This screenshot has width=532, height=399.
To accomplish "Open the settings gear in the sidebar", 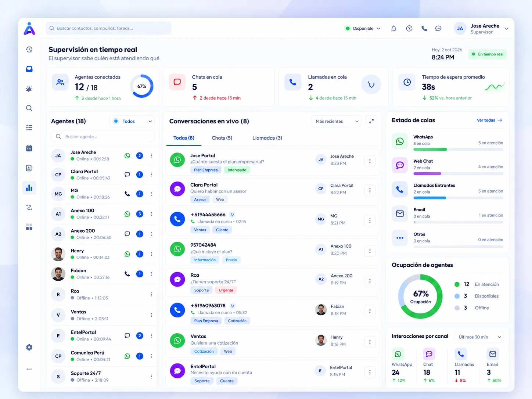I will pos(29,348).
